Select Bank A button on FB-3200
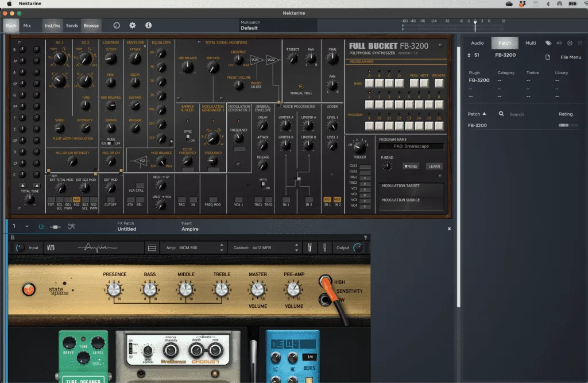The image size is (588, 383). (369, 83)
